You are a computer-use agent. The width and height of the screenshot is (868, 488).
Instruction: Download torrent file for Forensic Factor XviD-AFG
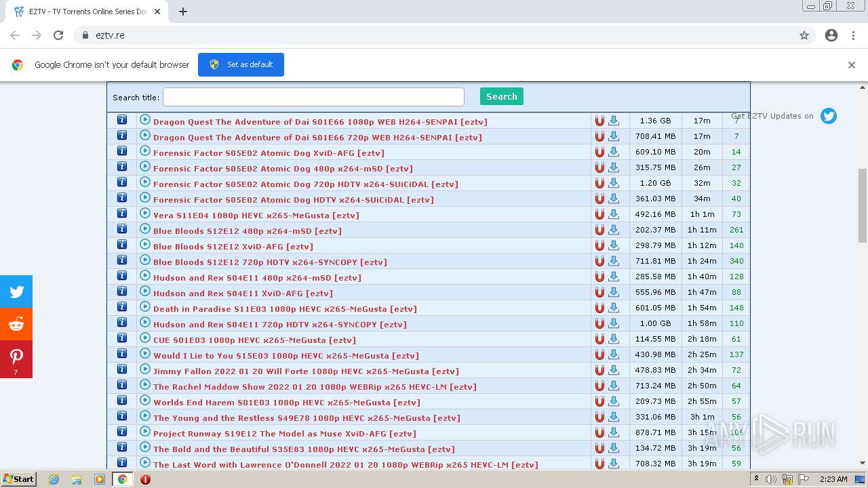pos(614,152)
